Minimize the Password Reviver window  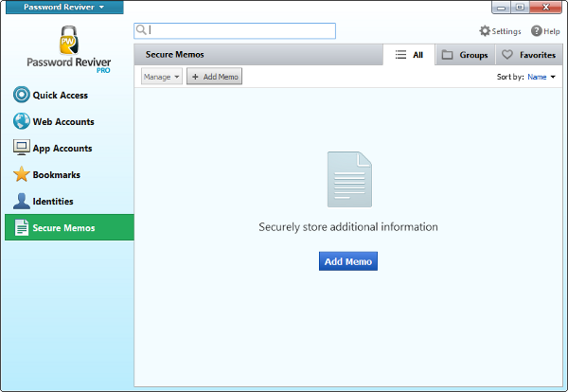click(x=502, y=8)
